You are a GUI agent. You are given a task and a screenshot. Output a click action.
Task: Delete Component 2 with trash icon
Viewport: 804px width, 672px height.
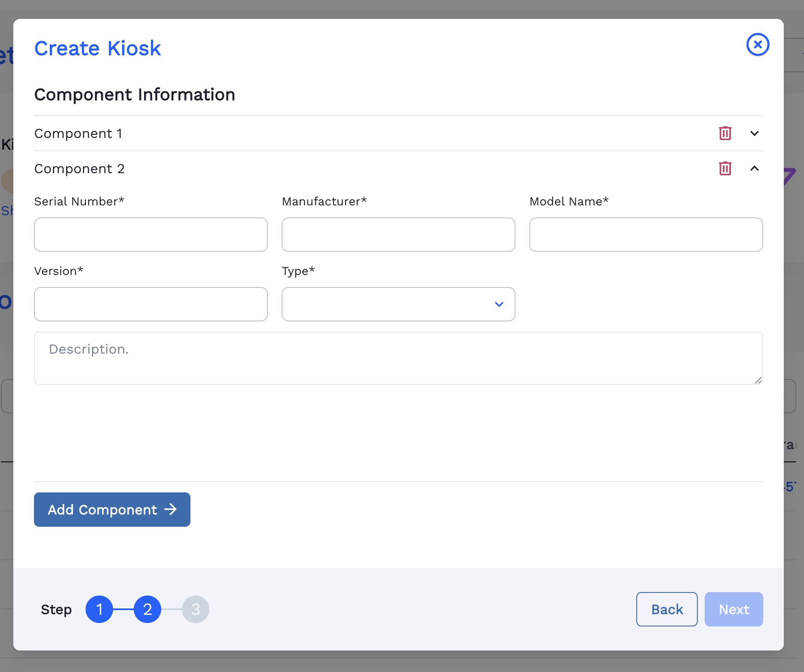point(725,168)
